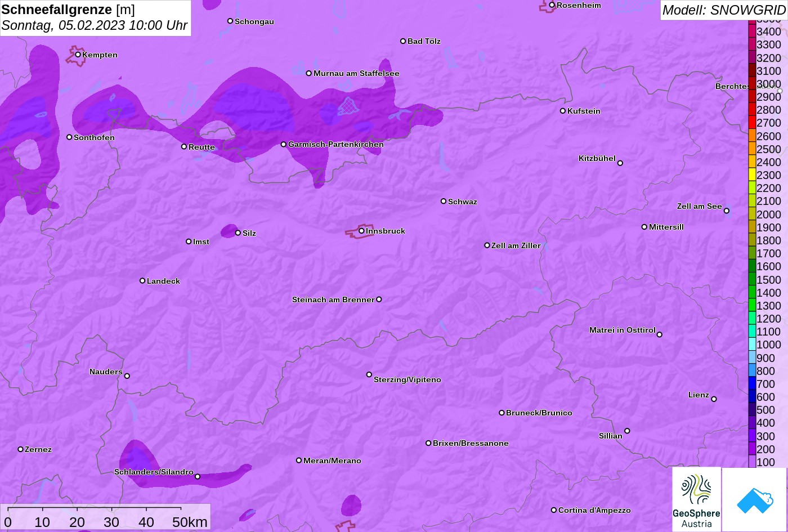Select the 'Kitzbühel' town label
The height and width of the screenshot is (532, 788).
coord(597,158)
